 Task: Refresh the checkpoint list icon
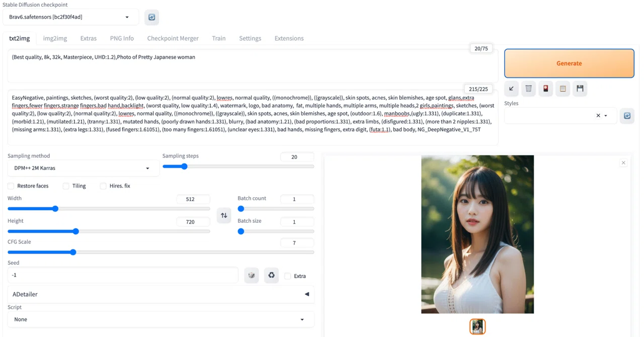(151, 17)
